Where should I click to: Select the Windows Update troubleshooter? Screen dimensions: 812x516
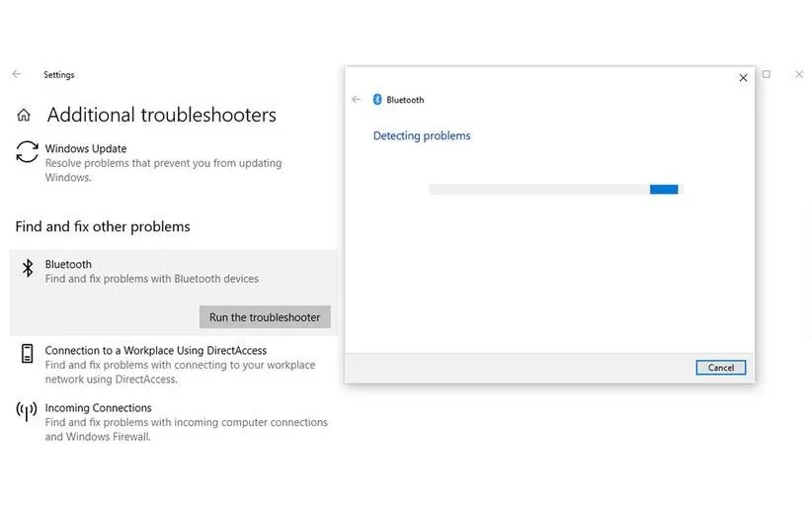coord(174,163)
